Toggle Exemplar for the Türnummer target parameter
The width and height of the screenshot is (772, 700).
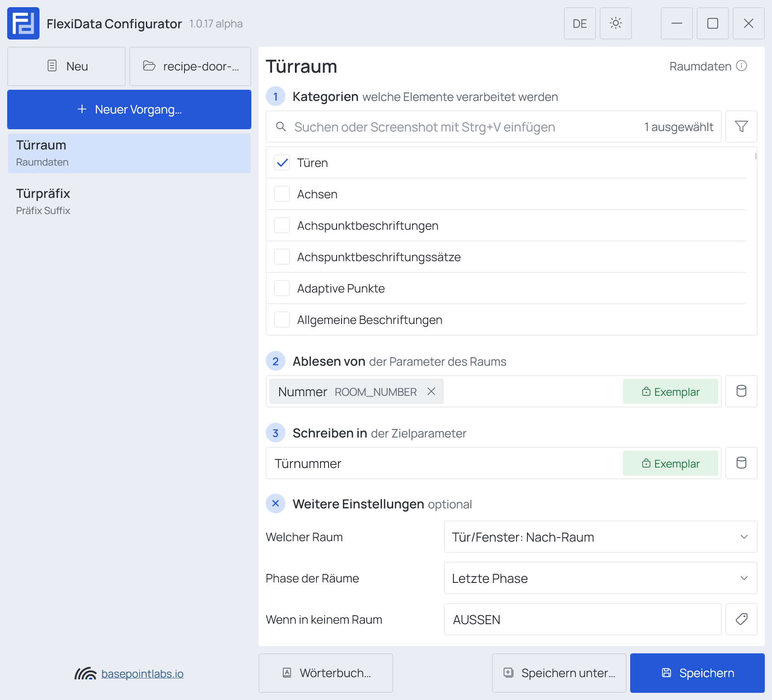click(x=671, y=463)
